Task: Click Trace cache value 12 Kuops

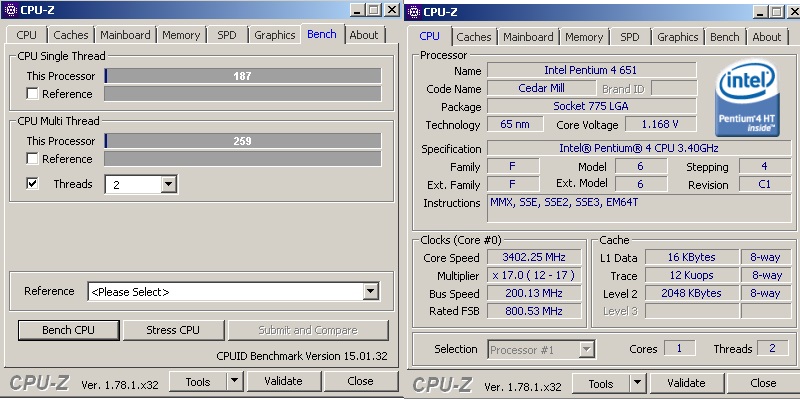Action: click(x=691, y=276)
